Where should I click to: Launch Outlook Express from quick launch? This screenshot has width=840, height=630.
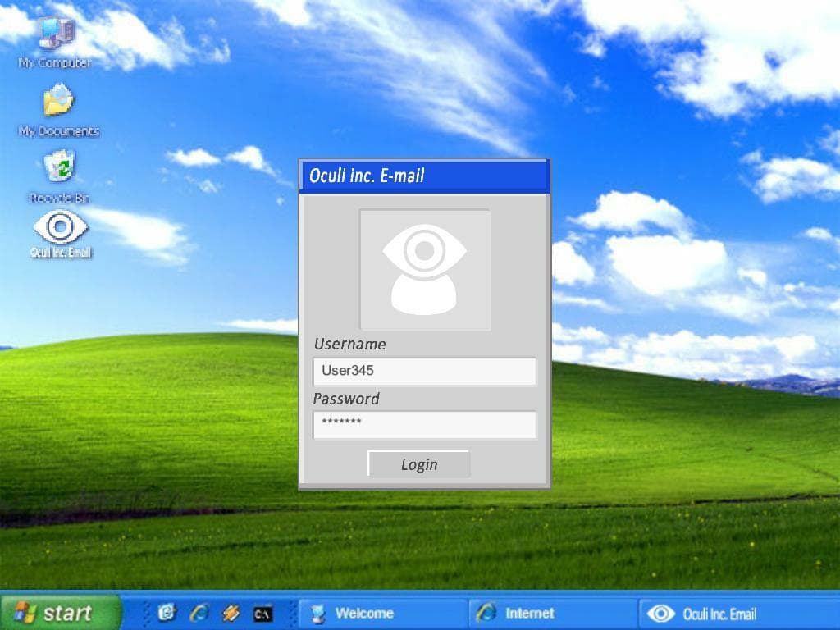167,612
